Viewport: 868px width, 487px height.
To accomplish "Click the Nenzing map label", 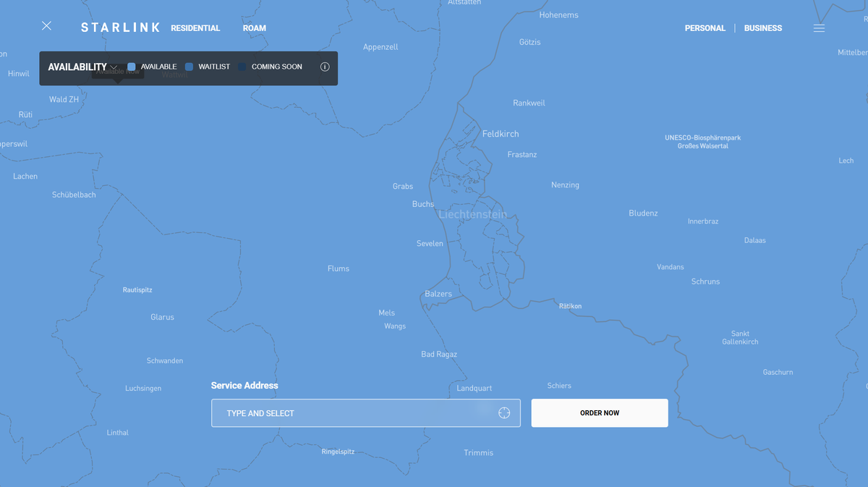I will pos(565,185).
